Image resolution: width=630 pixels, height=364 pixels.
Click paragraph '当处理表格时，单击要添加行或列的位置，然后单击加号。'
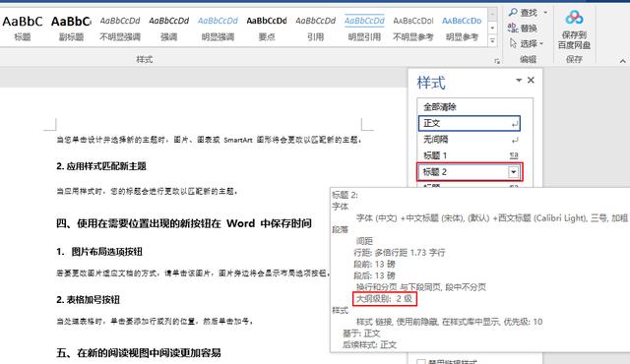click(155, 322)
